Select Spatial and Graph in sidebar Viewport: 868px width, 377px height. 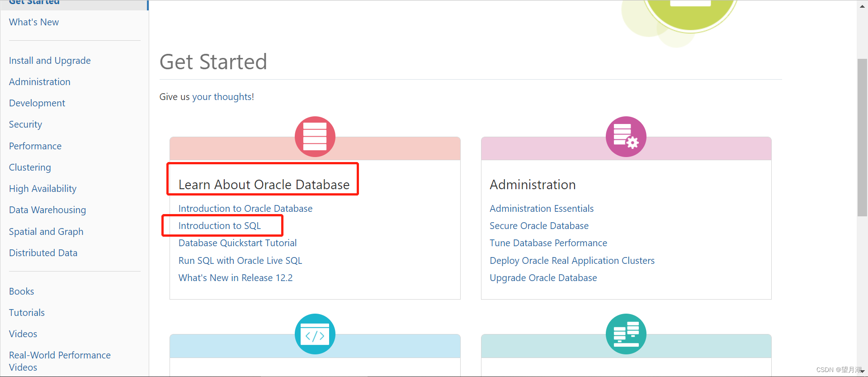(46, 232)
